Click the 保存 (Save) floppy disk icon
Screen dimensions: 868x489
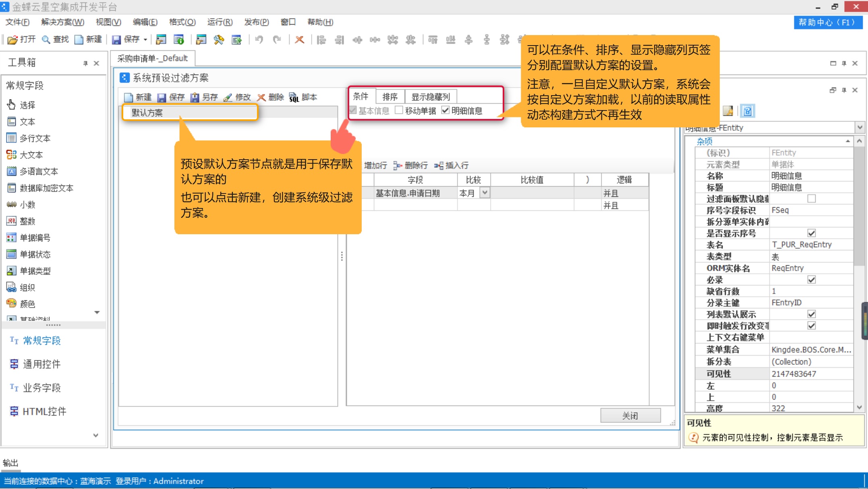(x=116, y=40)
